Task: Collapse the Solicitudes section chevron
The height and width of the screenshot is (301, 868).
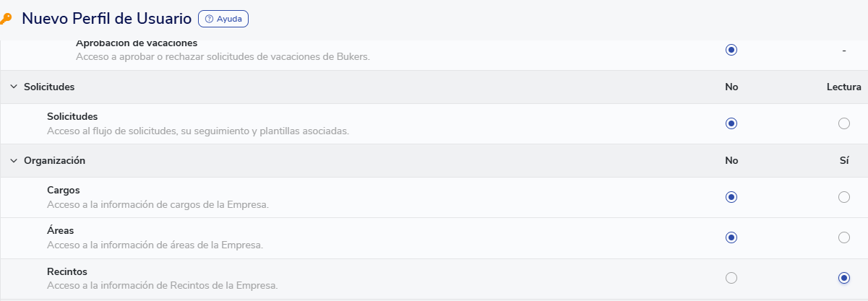Action: pos(14,87)
